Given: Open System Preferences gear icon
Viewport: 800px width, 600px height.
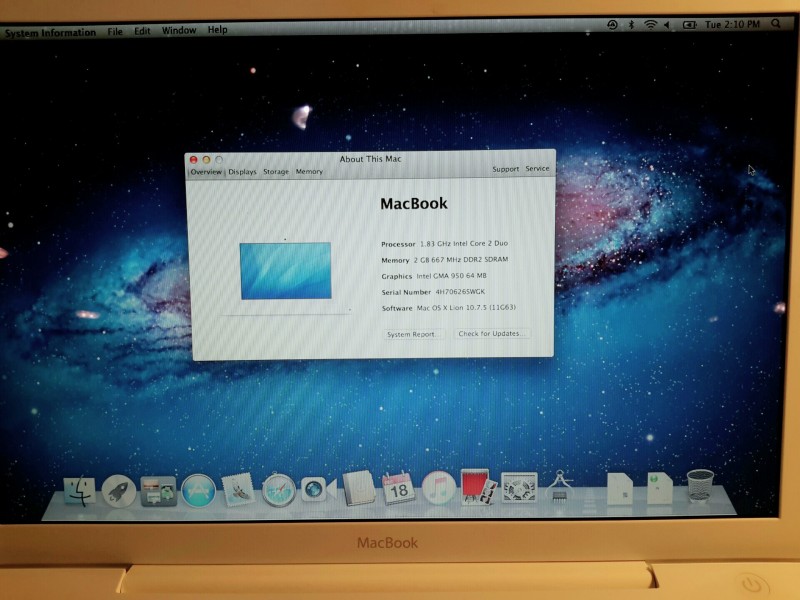Looking at the screenshot, I should pyautogui.click(x=519, y=487).
